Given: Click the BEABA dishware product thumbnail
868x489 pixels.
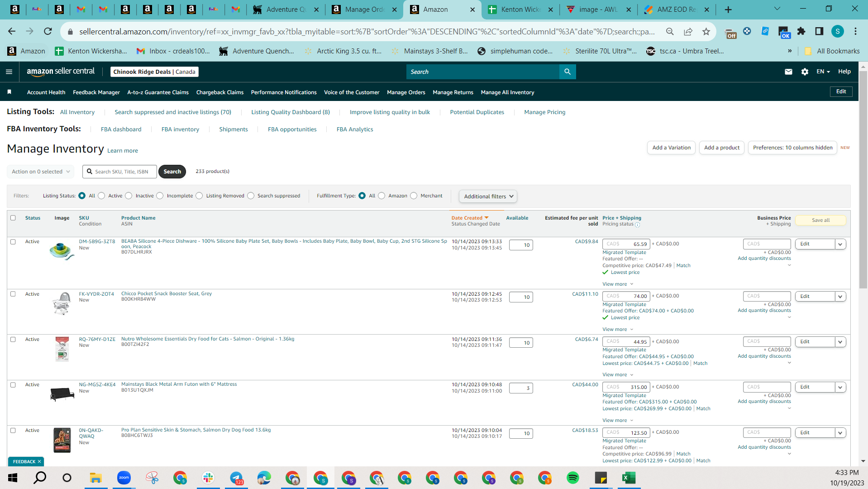Looking at the screenshot, I should pyautogui.click(x=62, y=251).
